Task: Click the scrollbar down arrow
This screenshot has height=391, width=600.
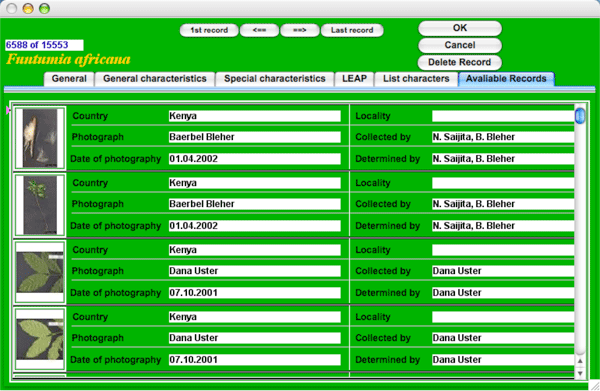Action: [x=580, y=373]
